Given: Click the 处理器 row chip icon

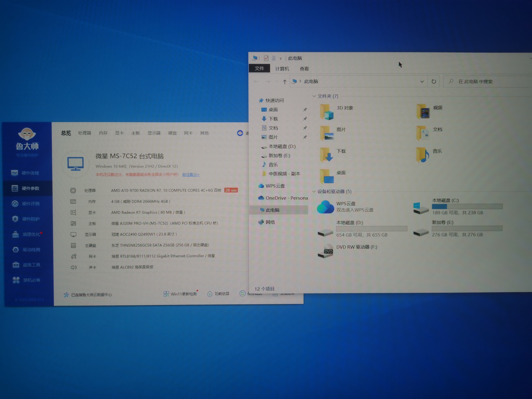Looking at the screenshot, I should tap(73, 190).
